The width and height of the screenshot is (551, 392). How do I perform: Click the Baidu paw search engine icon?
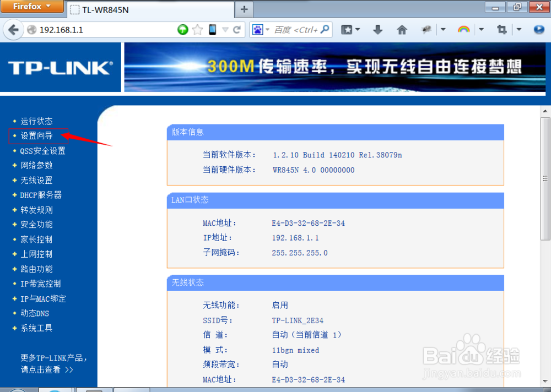(257, 30)
